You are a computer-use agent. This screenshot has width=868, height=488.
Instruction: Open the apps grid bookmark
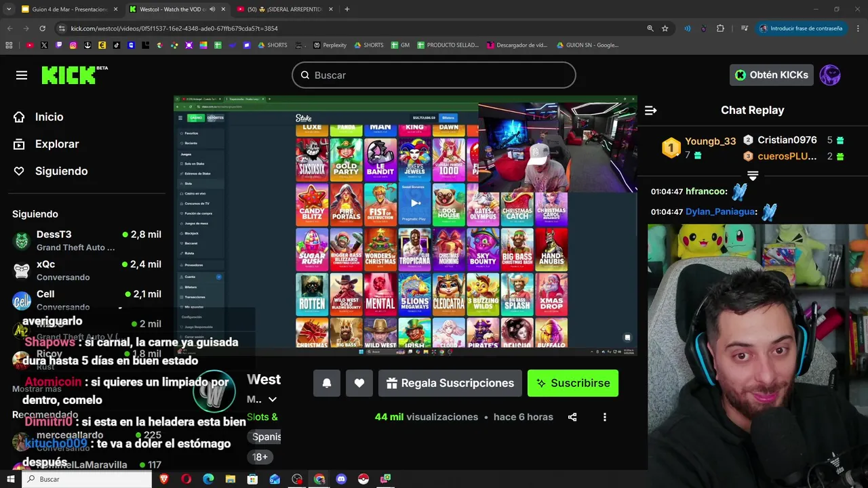click(x=9, y=45)
